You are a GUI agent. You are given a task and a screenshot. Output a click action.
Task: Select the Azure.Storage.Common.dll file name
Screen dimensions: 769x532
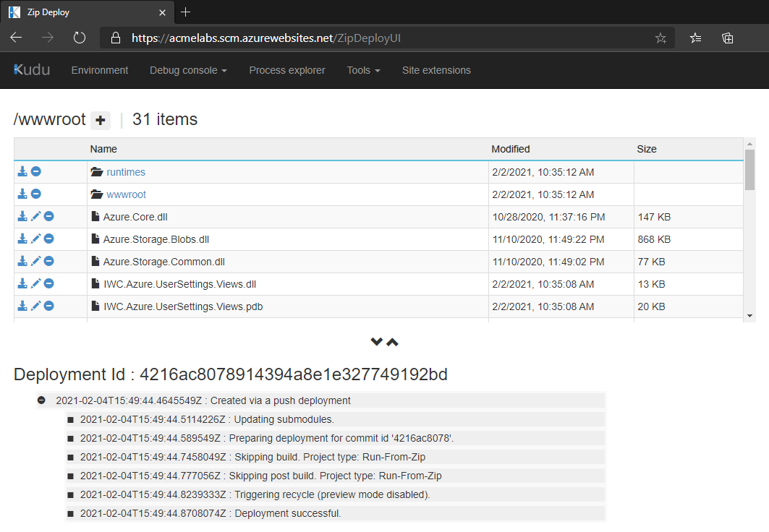(163, 262)
